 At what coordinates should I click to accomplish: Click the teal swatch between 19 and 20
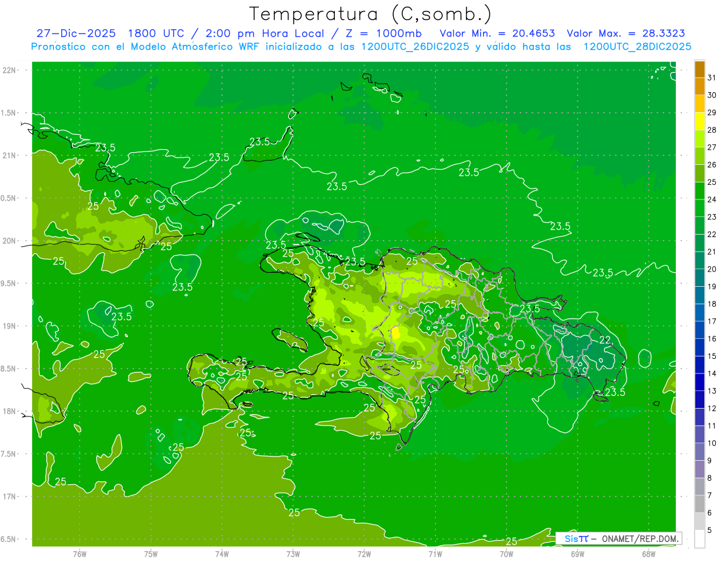pyautogui.click(x=699, y=278)
